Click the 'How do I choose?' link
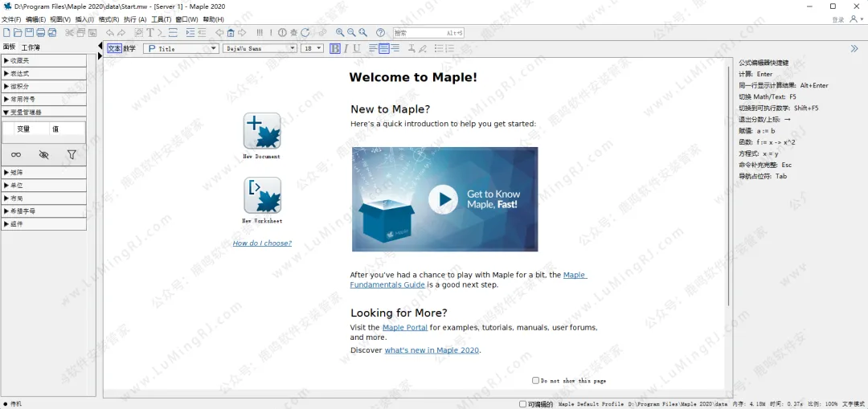 [262, 243]
